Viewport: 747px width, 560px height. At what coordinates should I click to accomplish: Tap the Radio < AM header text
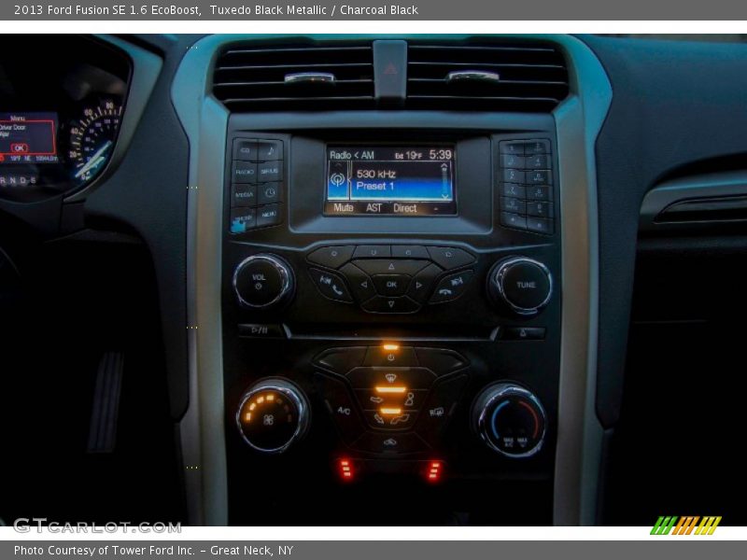point(352,155)
